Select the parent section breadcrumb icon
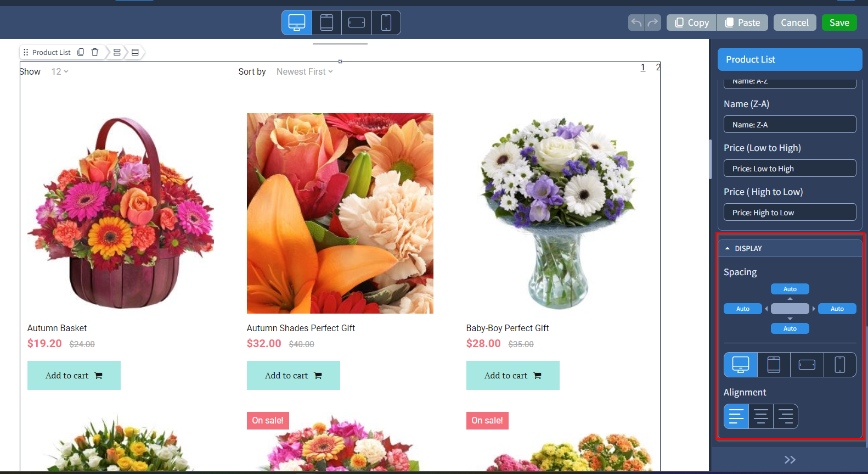Viewport: 868px width, 474px height. pyautogui.click(x=135, y=52)
